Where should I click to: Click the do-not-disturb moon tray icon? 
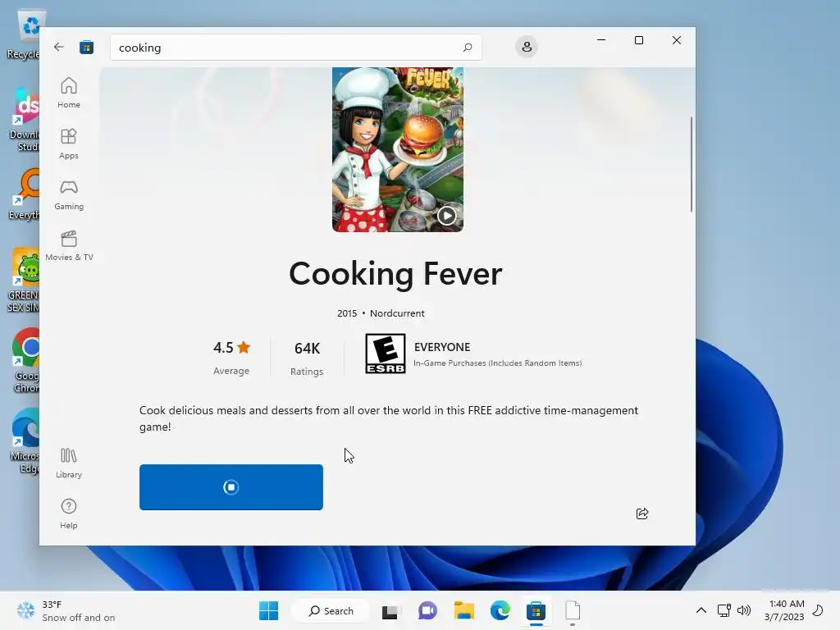coord(818,610)
